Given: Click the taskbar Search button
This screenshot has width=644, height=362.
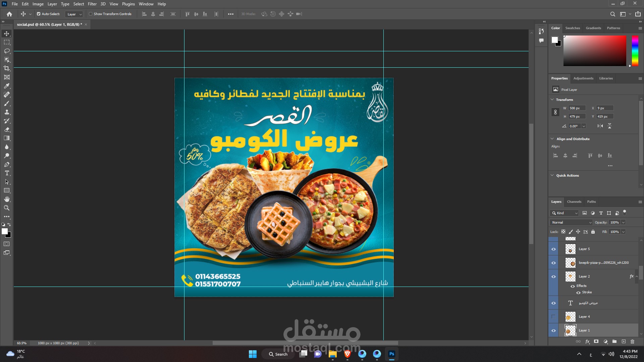Looking at the screenshot, I should tap(278, 354).
